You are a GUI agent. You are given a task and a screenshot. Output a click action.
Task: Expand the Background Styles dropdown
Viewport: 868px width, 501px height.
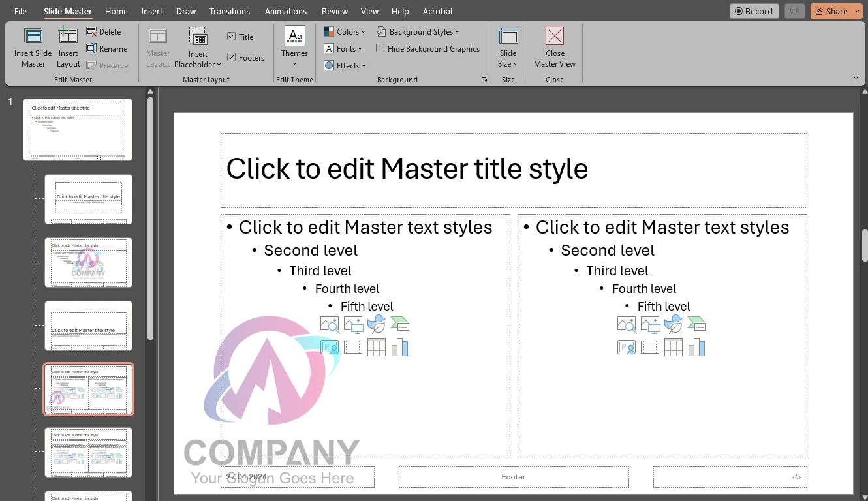coord(420,31)
